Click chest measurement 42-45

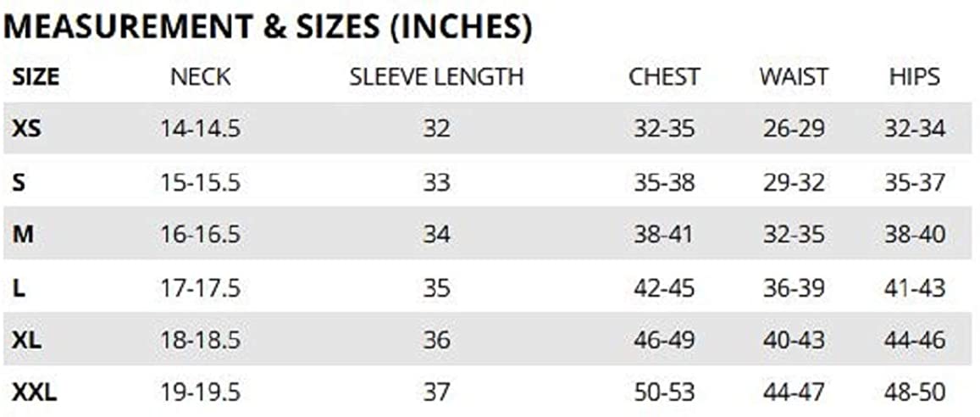tap(664, 287)
